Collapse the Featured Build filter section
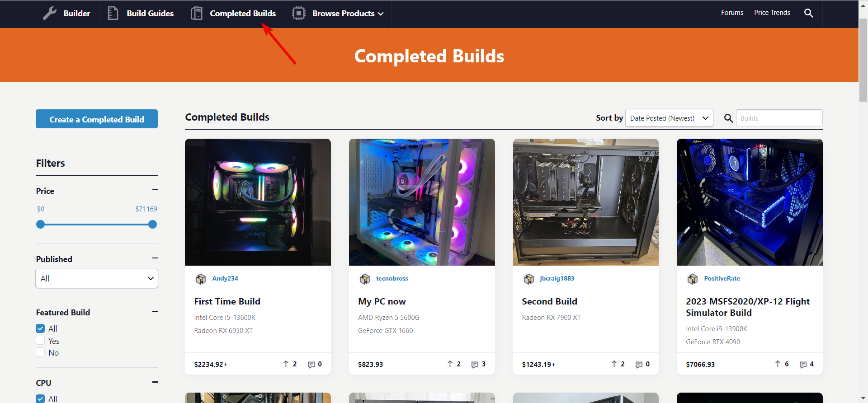868x403 pixels. pos(155,311)
